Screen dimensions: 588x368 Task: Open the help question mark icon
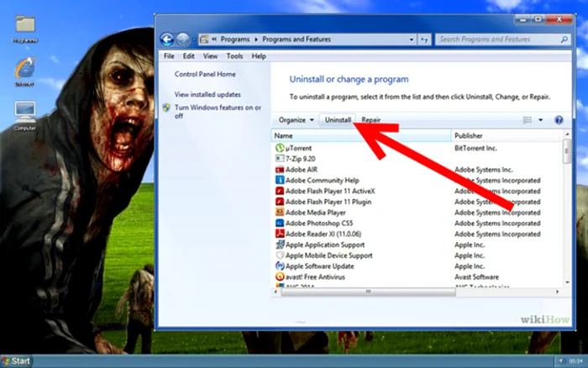point(559,120)
